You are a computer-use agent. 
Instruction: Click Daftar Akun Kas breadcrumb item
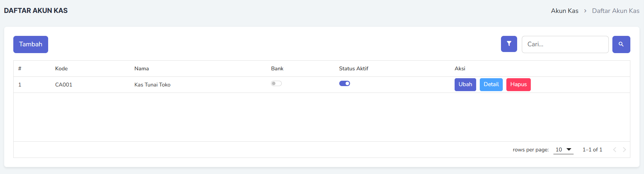coord(616,11)
